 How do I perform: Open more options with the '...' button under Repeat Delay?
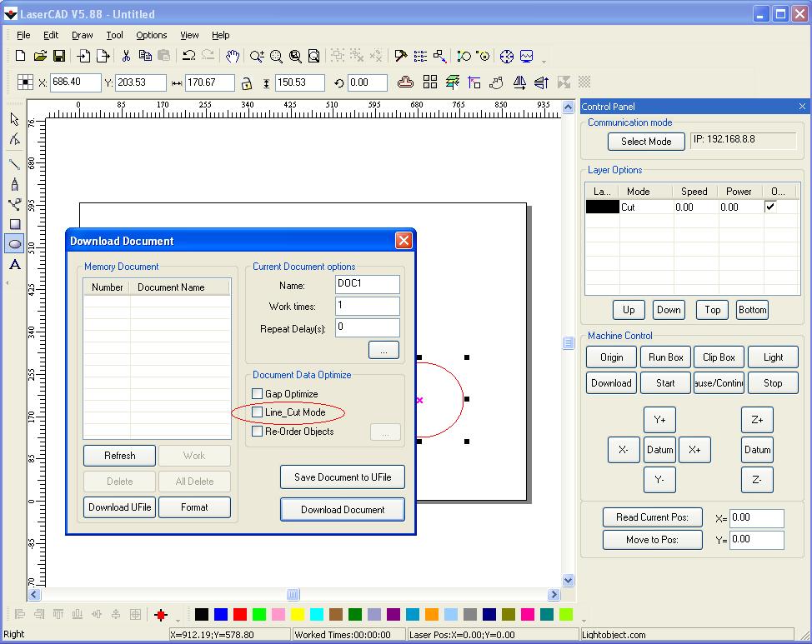[x=383, y=350]
